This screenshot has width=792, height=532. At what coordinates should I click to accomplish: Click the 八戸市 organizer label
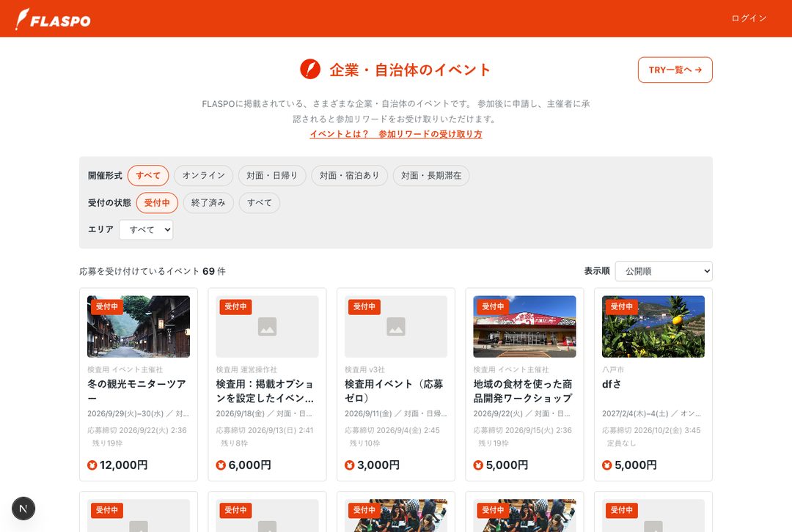pyautogui.click(x=612, y=369)
